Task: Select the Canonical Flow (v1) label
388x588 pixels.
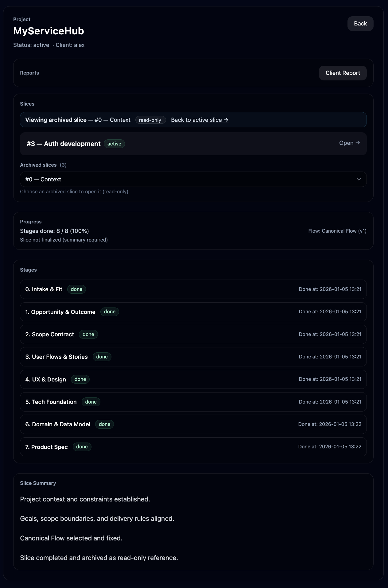Action: (337, 231)
